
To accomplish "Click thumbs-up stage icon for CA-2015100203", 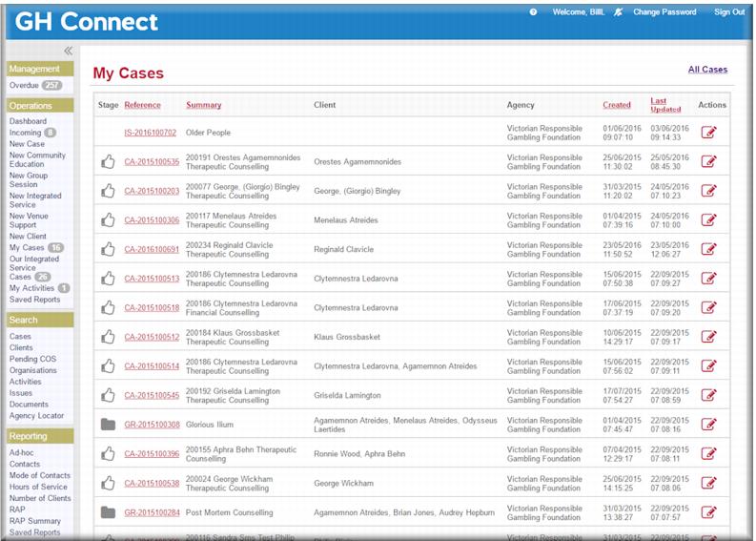I will pyautogui.click(x=108, y=191).
